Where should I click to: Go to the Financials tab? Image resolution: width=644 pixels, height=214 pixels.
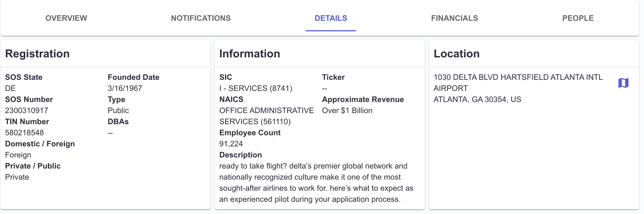pos(454,18)
